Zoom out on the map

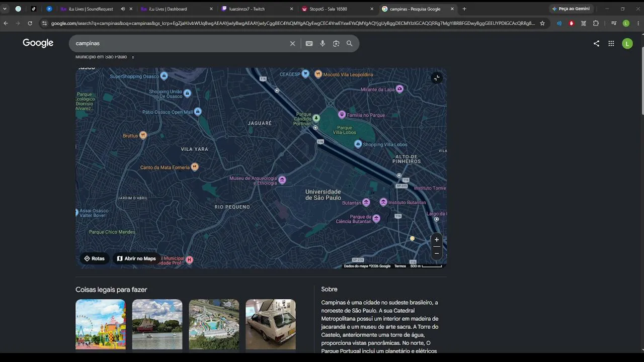[437, 253]
